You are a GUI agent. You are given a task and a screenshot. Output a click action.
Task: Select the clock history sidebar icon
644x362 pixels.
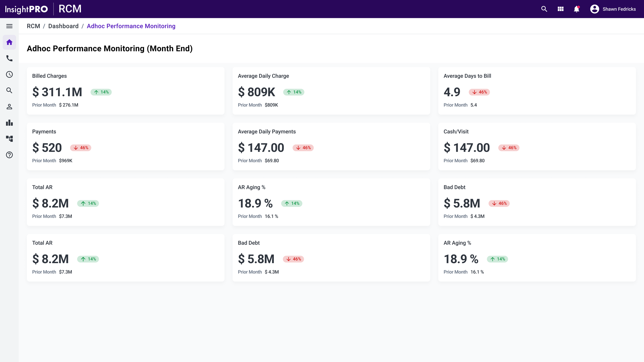(x=9, y=74)
